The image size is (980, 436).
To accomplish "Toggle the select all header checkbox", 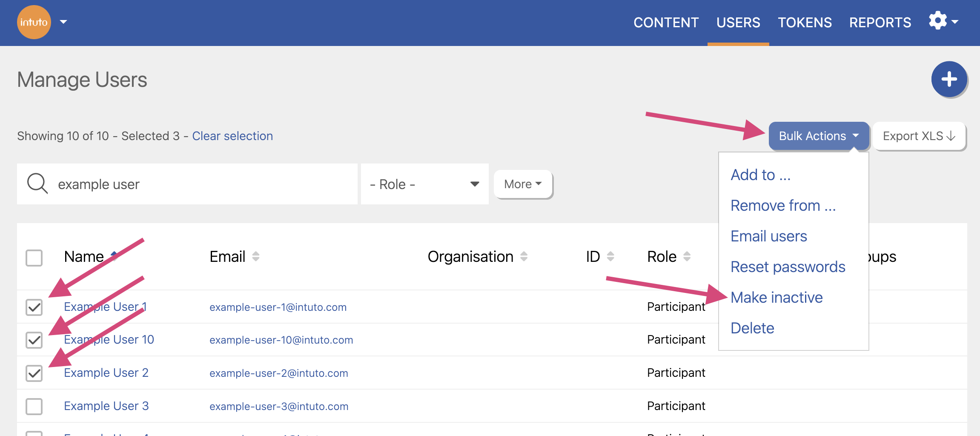I will 34,258.
